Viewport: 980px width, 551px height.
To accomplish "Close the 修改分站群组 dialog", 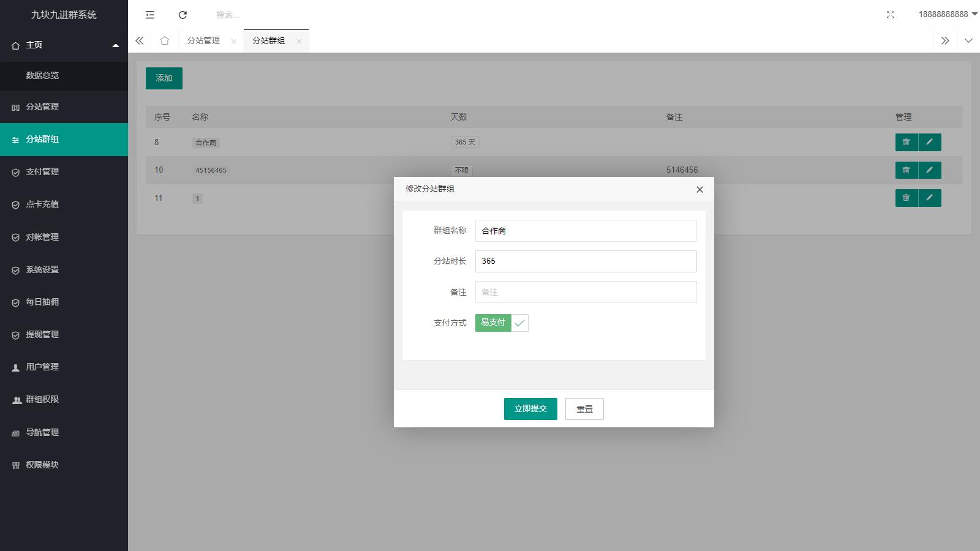I will pos(699,190).
